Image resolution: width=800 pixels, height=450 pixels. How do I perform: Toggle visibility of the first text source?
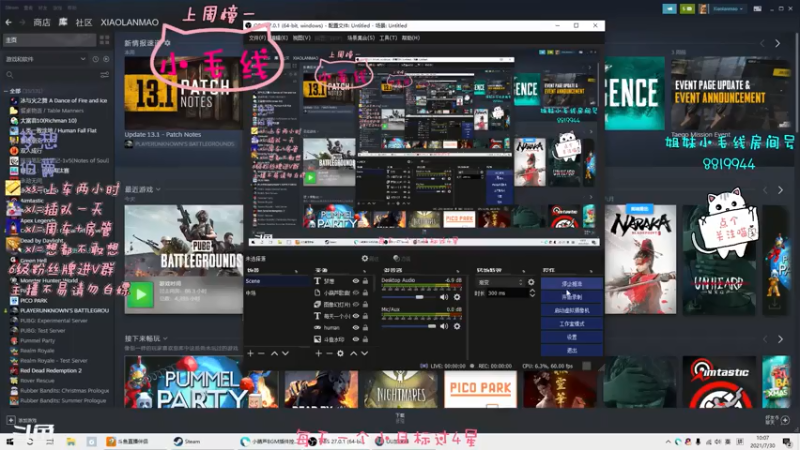click(356, 281)
